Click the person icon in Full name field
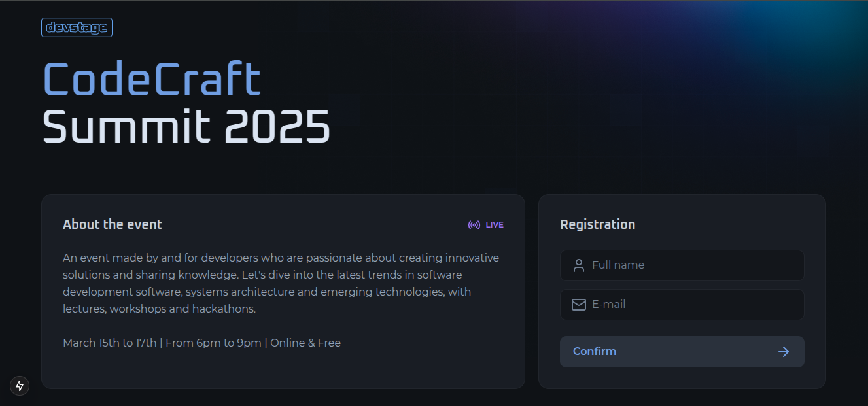 tap(578, 265)
